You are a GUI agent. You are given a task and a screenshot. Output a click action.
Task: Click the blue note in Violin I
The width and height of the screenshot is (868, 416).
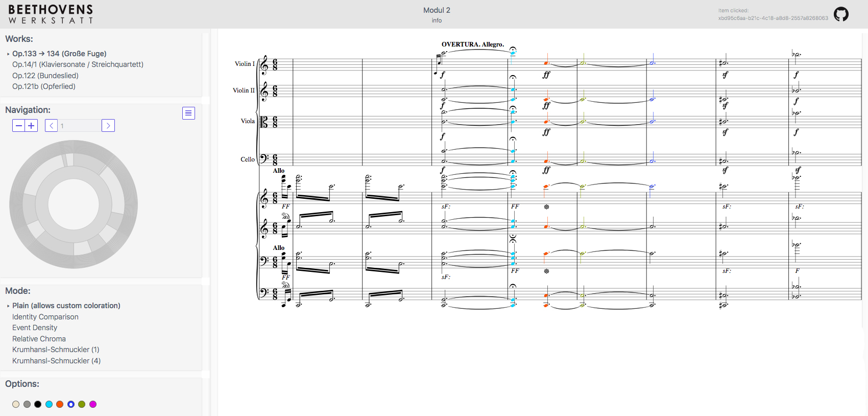pos(652,63)
